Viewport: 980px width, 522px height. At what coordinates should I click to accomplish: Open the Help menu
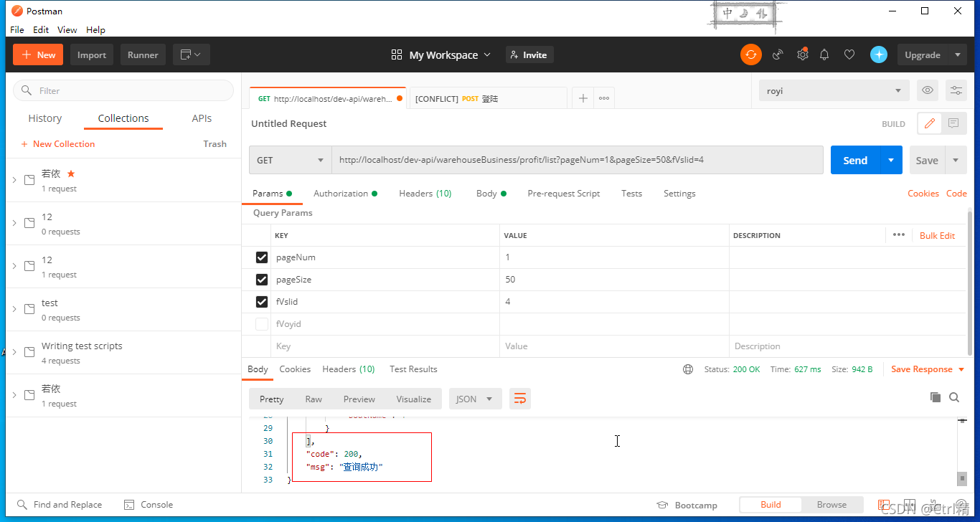tap(95, 29)
